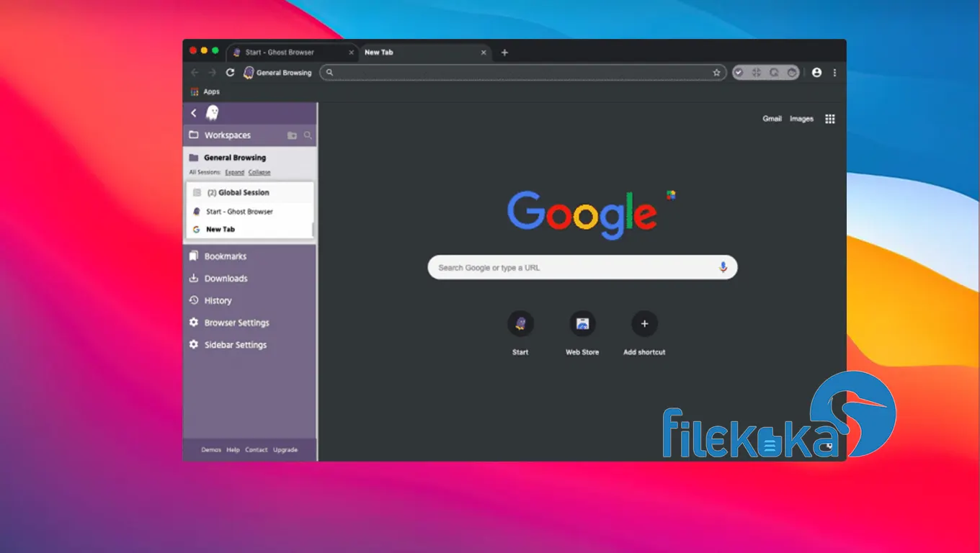Bookmark this page with the star icon
This screenshot has height=553, width=980.
coord(716,73)
